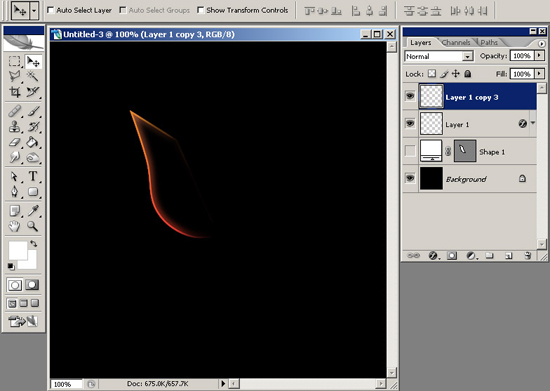Click Jump to ImageReady icon
This screenshot has width=550, height=391.
[x=23, y=321]
